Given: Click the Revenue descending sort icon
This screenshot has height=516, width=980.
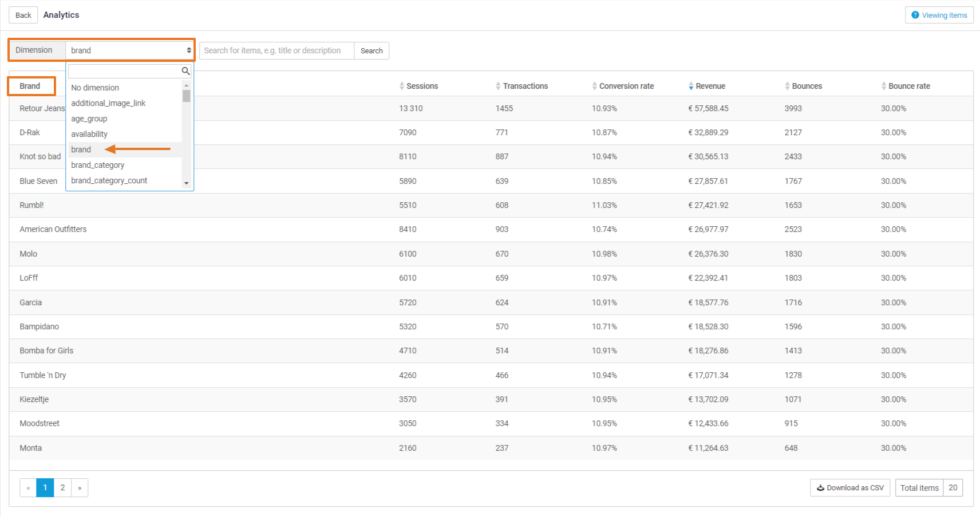Looking at the screenshot, I should click(691, 86).
